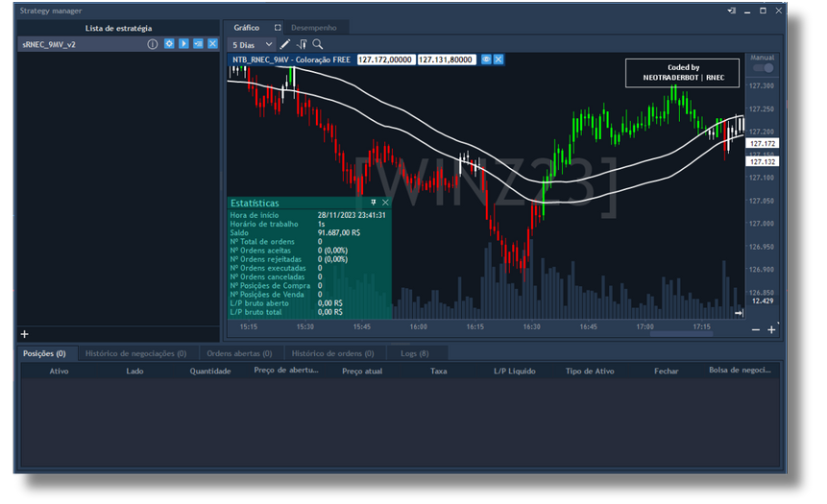Open the 5 Dias period dropdown
The height and width of the screenshot is (504, 827).
253,44
